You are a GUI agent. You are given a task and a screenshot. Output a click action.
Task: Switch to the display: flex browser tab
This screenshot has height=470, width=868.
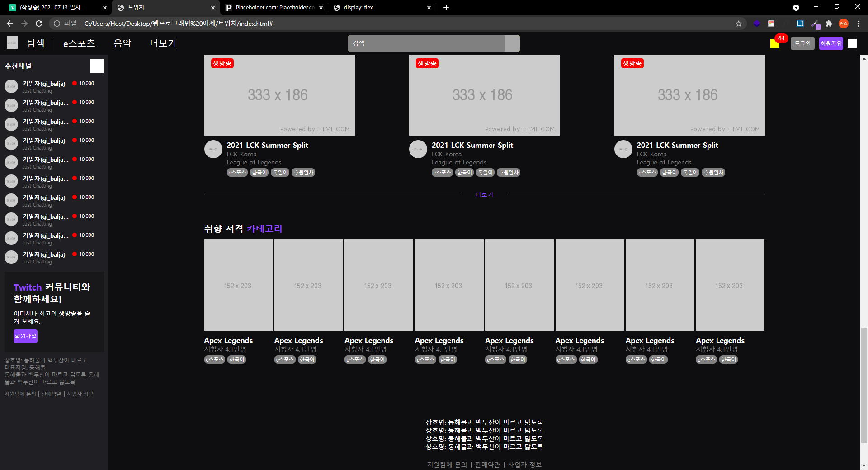tap(382, 8)
